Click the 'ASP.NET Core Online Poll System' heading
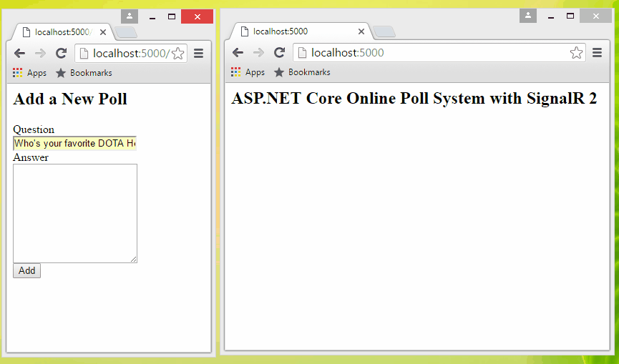 point(414,98)
